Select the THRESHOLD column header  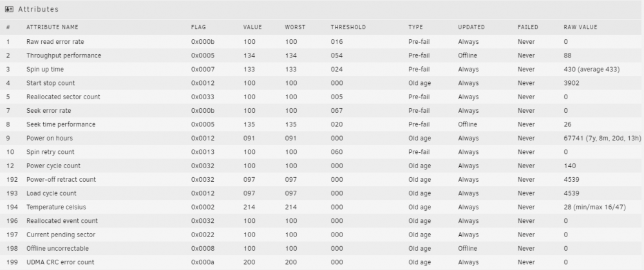(348, 27)
